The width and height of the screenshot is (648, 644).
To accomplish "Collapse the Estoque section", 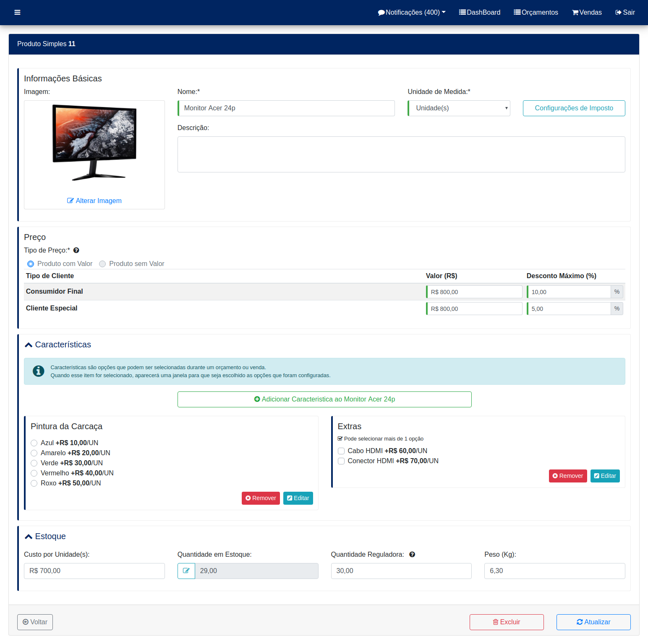I will click(x=29, y=537).
